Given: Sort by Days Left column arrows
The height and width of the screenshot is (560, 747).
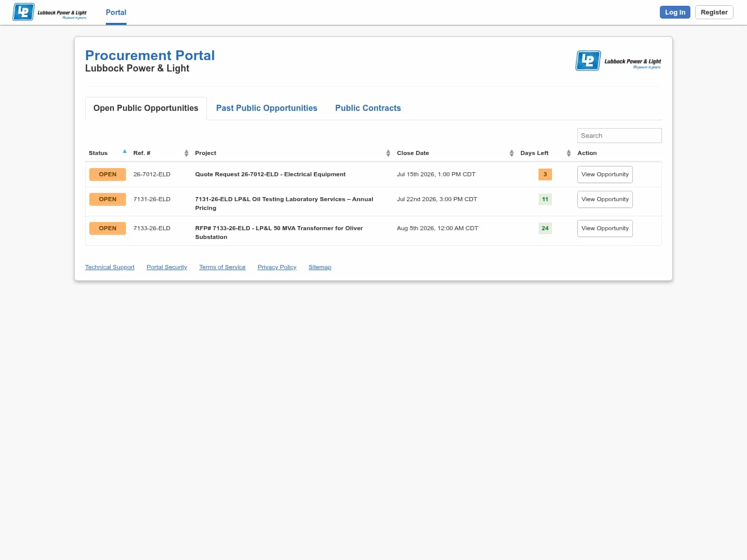Looking at the screenshot, I should (x=569, y=153).
